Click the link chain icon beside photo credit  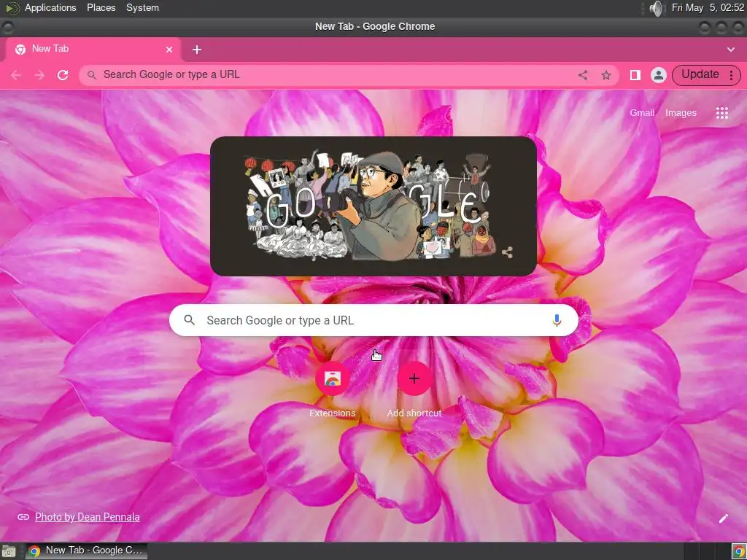(23, 517)
